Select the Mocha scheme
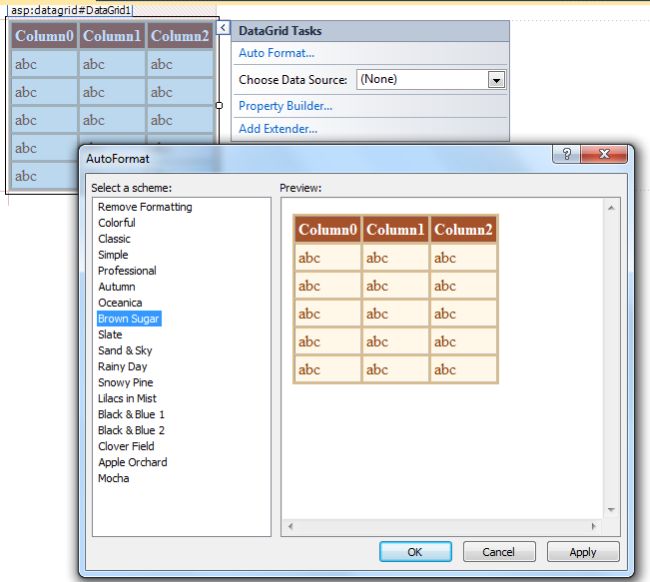The image size is (650, 582). coord(114,478)
